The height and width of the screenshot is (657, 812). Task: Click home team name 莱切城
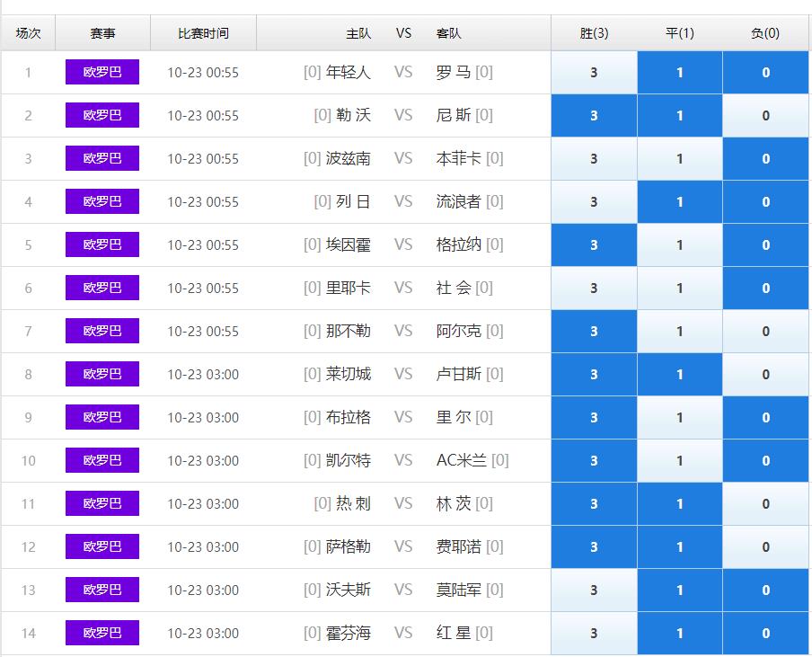point(348,374)
